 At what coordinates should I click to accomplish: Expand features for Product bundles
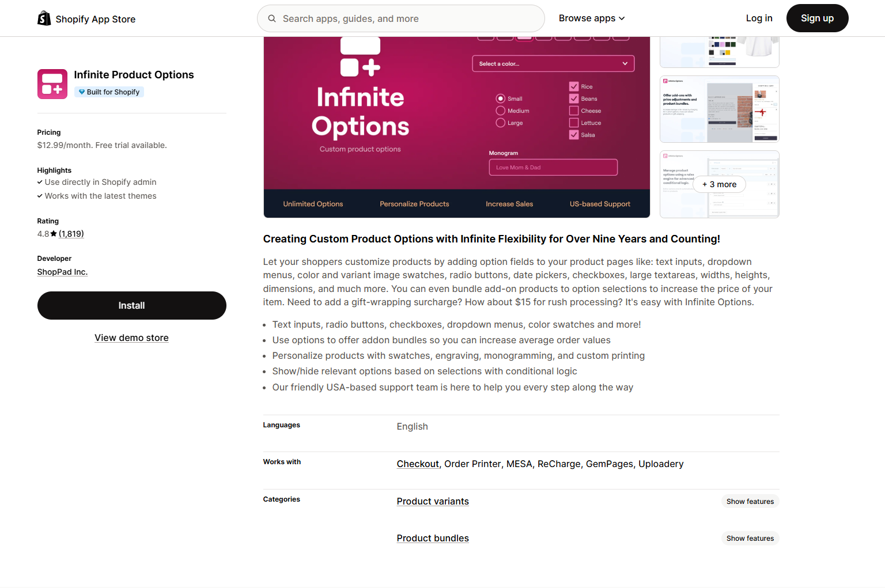(750, 538)
